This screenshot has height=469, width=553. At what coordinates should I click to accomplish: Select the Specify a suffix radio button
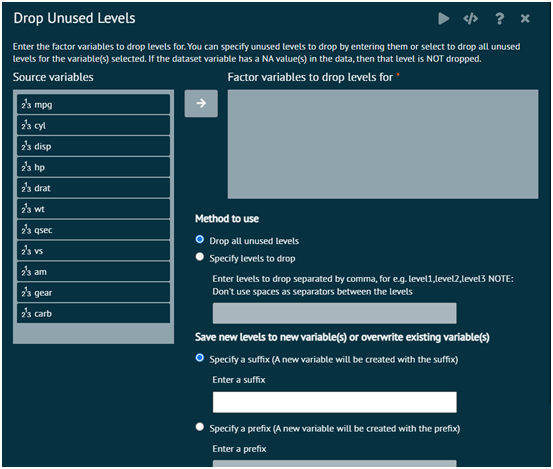200,358
